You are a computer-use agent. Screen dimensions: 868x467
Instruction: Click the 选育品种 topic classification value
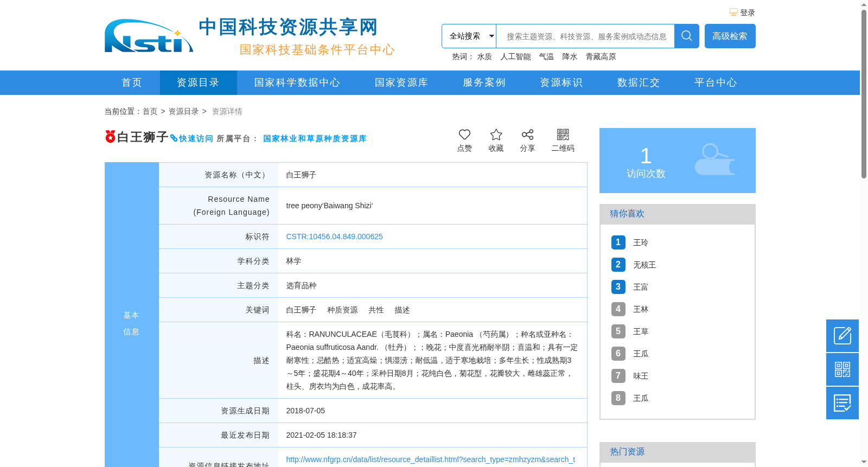click(301, 285)
